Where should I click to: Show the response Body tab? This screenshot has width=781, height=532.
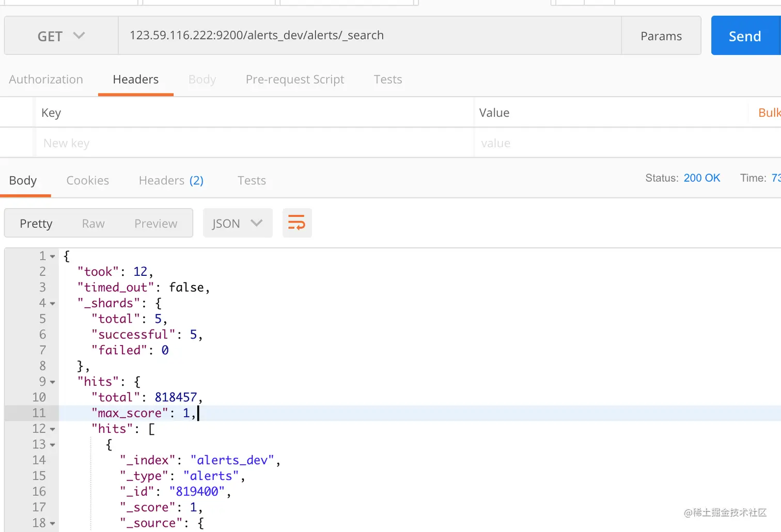coord(23,180)
